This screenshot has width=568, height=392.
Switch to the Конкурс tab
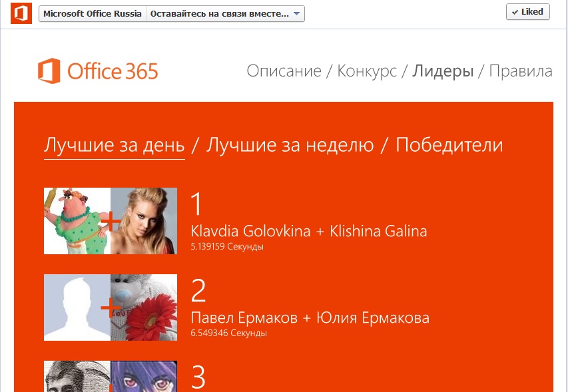367,71
